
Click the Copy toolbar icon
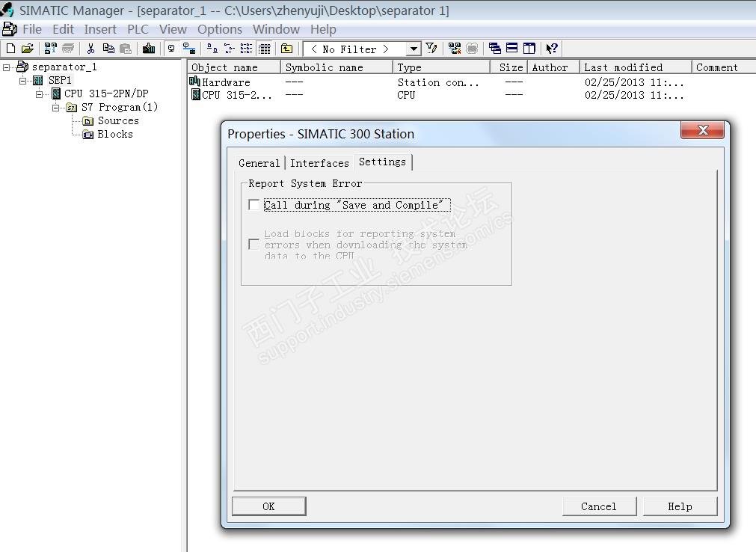tap(108, 48)
